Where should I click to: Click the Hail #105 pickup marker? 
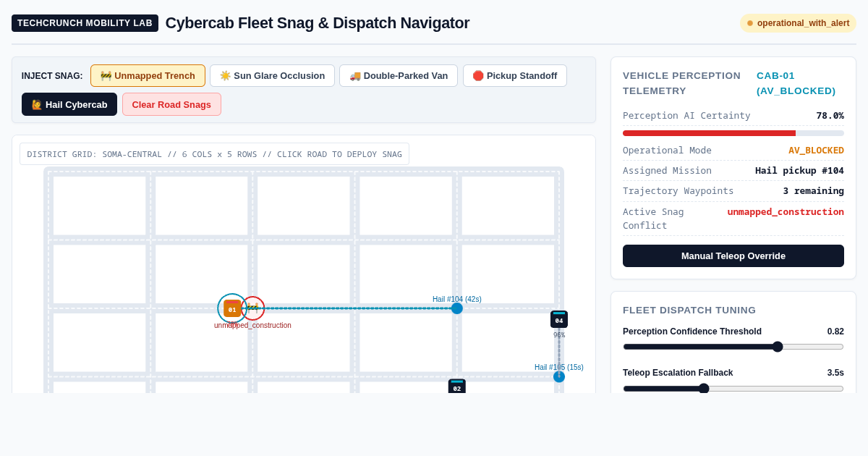point(559,376)
